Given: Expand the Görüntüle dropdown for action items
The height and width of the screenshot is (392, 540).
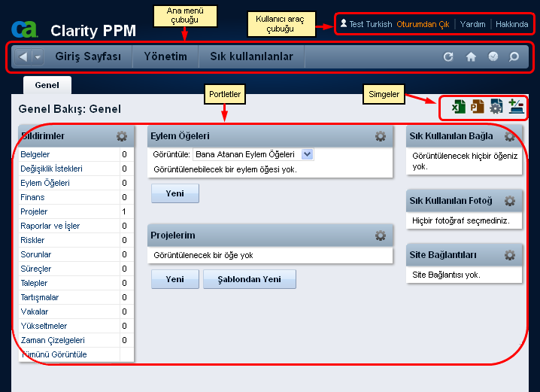Looking at the screenshot, I should coord(307,154).
